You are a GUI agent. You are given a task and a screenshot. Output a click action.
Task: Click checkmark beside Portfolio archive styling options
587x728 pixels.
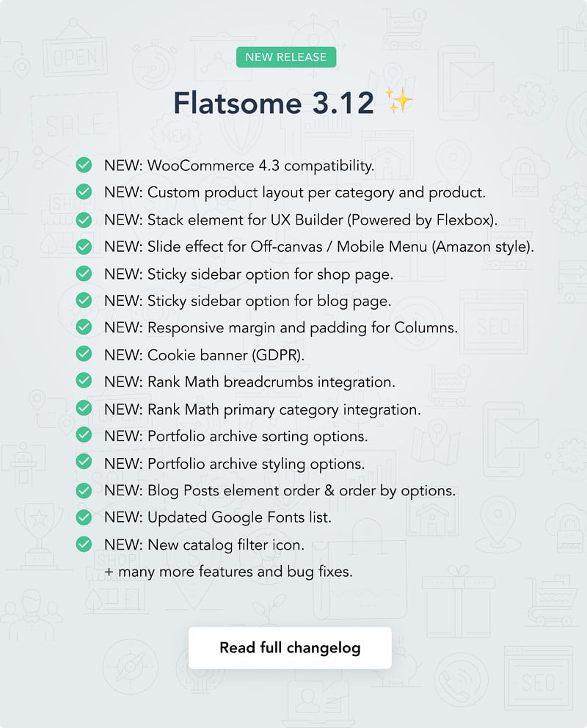(x=84, y=463)
